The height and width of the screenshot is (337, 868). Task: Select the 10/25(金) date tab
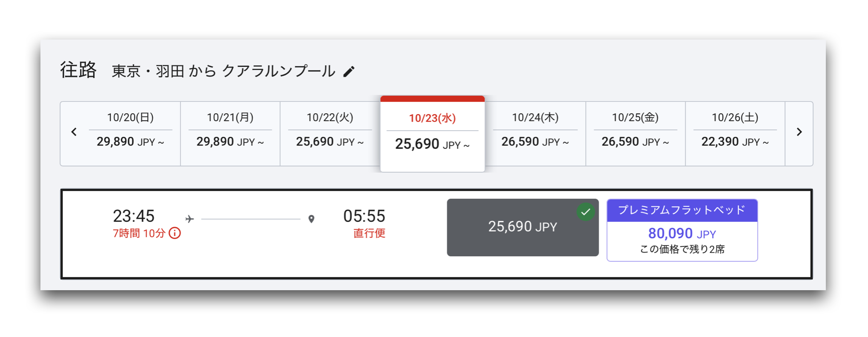pos(635,134)
